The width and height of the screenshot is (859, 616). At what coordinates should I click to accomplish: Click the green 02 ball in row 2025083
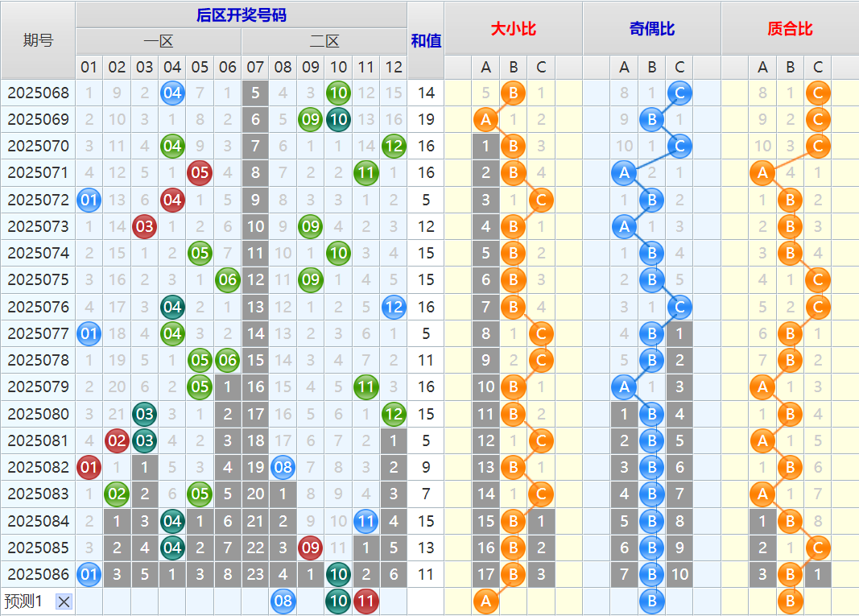point(117,494)
